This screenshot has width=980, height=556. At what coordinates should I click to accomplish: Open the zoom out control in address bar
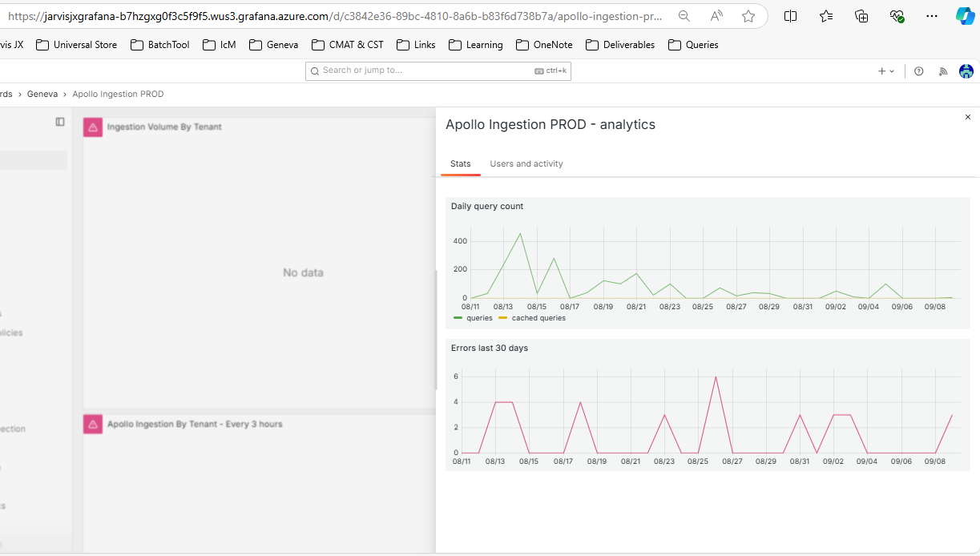pos(684,16)
